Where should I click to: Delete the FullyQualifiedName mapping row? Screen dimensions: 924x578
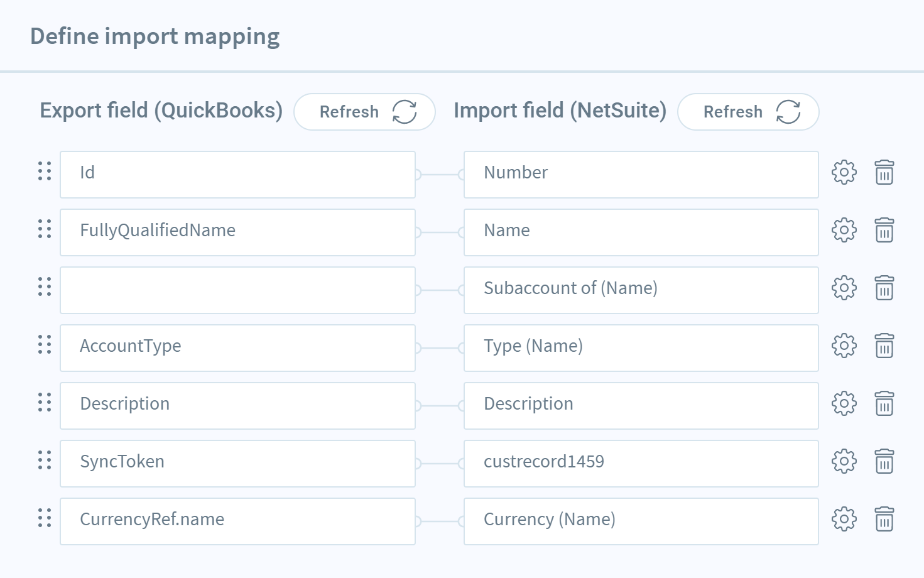point(884,230)
